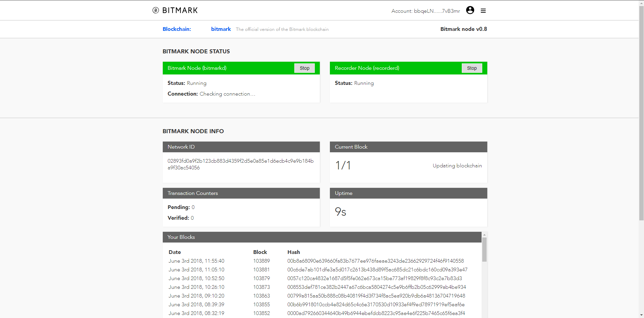Click the page scrollbar up arrow
The image size is (644, 318).
click(641, 3)
